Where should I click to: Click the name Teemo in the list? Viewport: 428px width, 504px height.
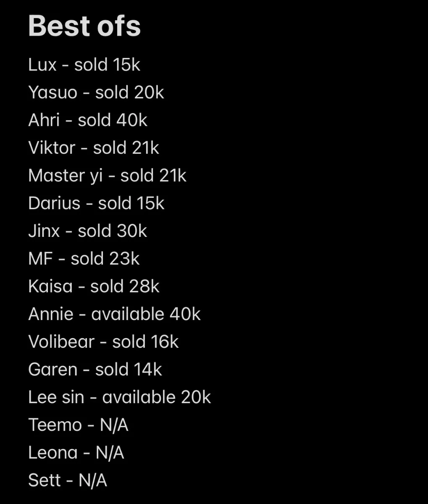(x=55, y=425)
